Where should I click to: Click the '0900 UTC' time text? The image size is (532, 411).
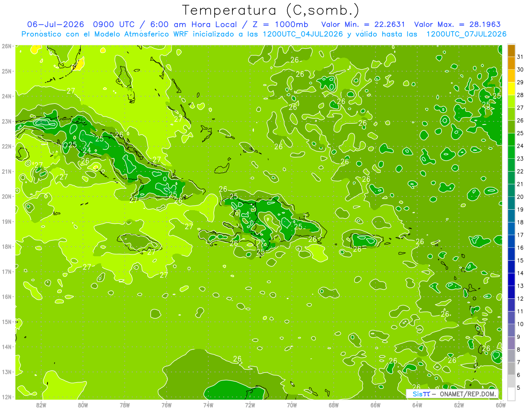coord(113,24)
